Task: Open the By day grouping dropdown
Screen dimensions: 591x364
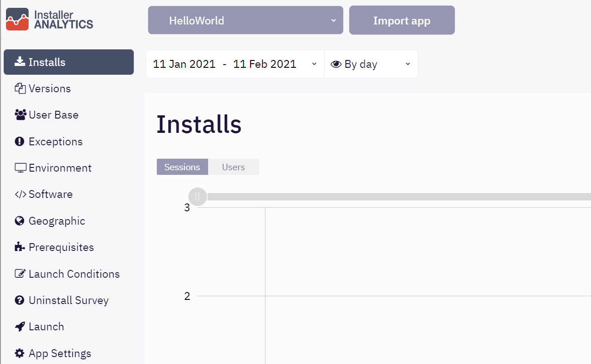Action: [371, 64]
